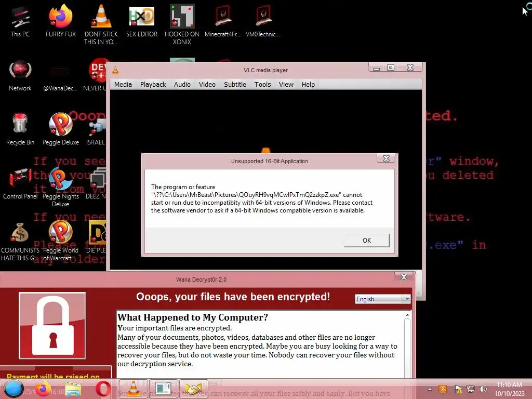The image size is (532, 399).
Task: Open network tray icon
Action: [471, 389]
